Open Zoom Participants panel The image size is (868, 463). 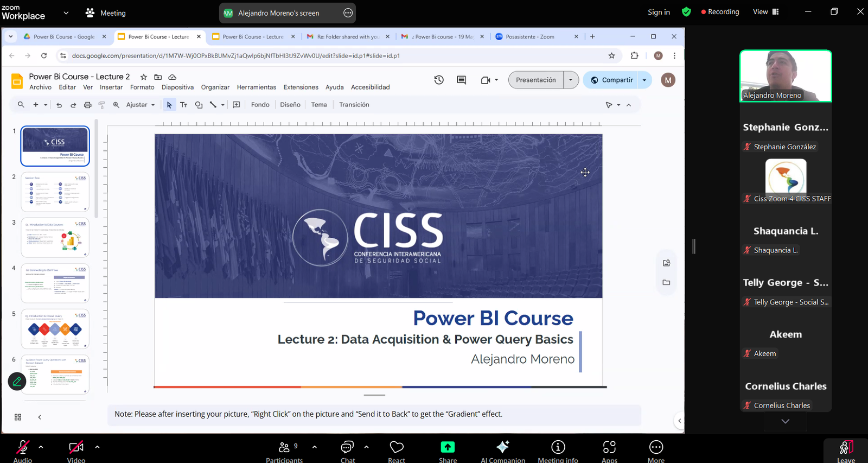(284, 451)
